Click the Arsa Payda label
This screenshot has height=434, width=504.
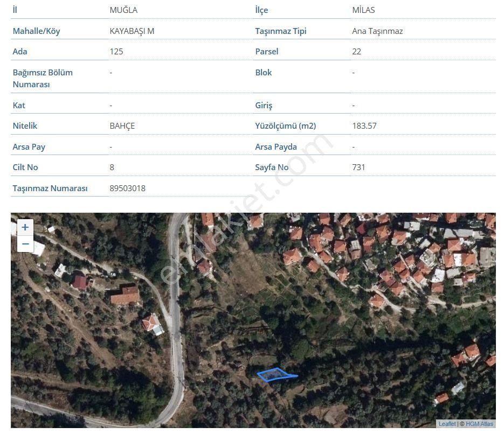click(276, 146)
